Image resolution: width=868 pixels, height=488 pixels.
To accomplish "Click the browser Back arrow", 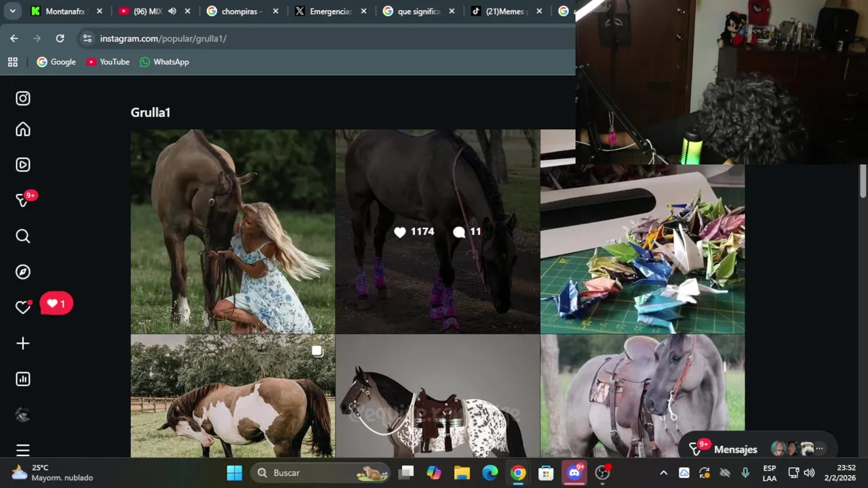I will (x=14, y=39).
